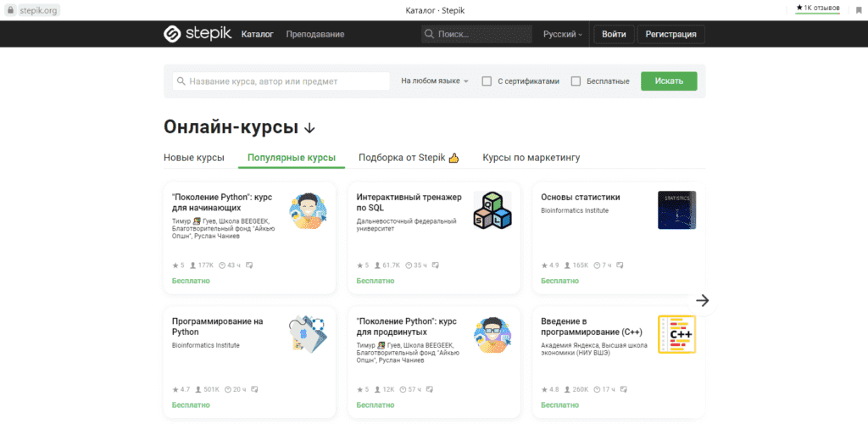868x424 pixels.
Task: Open the На любом языке dropdown
Action: [x=434, y=81]
